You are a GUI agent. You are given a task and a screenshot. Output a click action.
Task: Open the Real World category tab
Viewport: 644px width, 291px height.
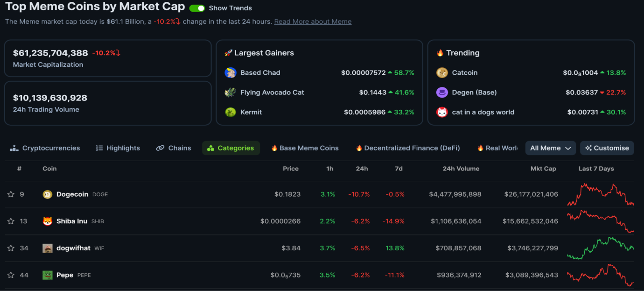point(497,148)
